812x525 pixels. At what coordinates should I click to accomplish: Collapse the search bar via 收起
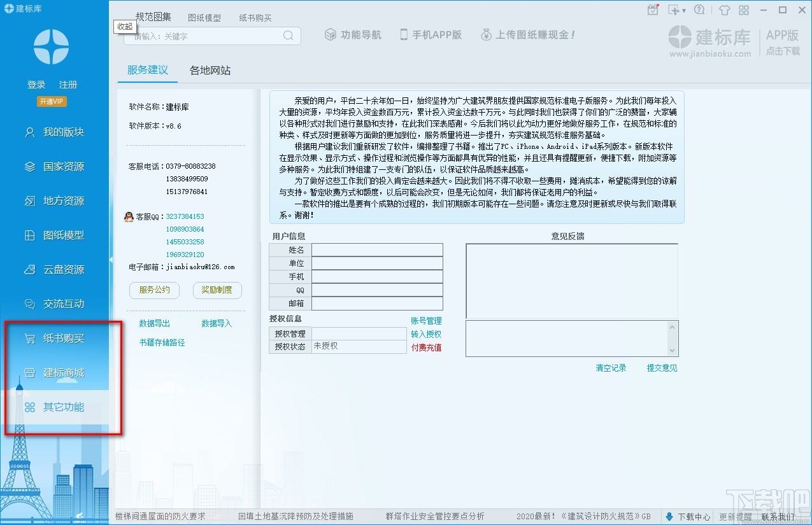coord(125,27)
